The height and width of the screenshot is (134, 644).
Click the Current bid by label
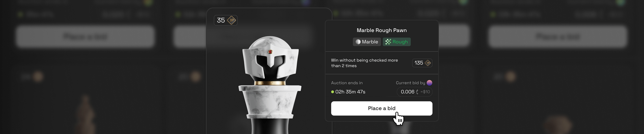pos(410,83)
